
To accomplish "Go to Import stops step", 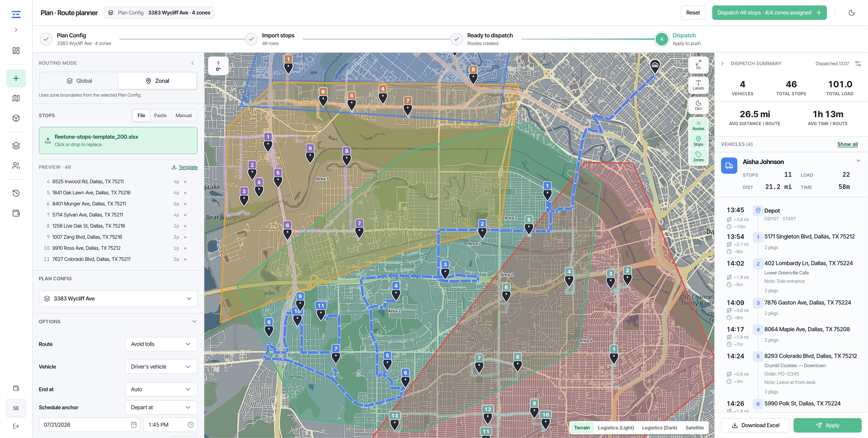I will [x=270, y=39].
